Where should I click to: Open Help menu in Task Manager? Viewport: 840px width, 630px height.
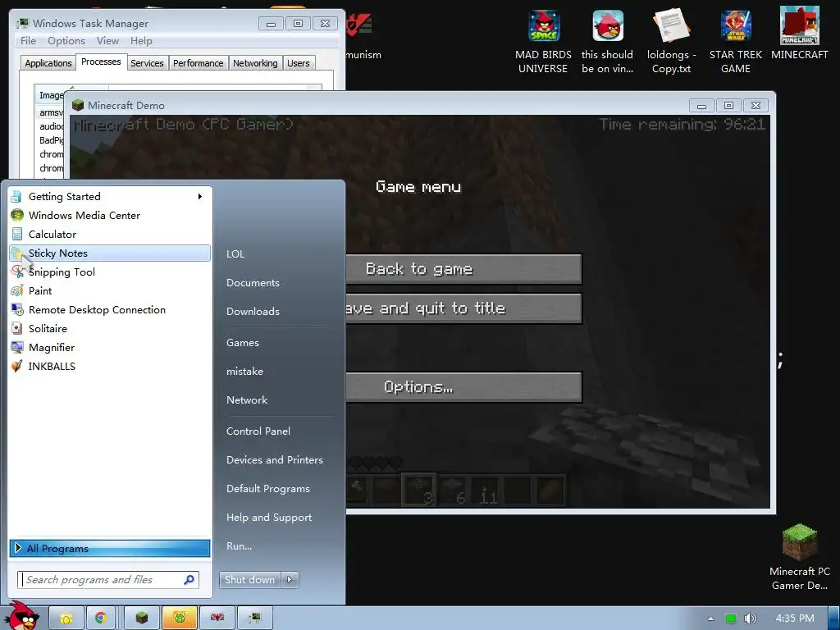(141, 41)
